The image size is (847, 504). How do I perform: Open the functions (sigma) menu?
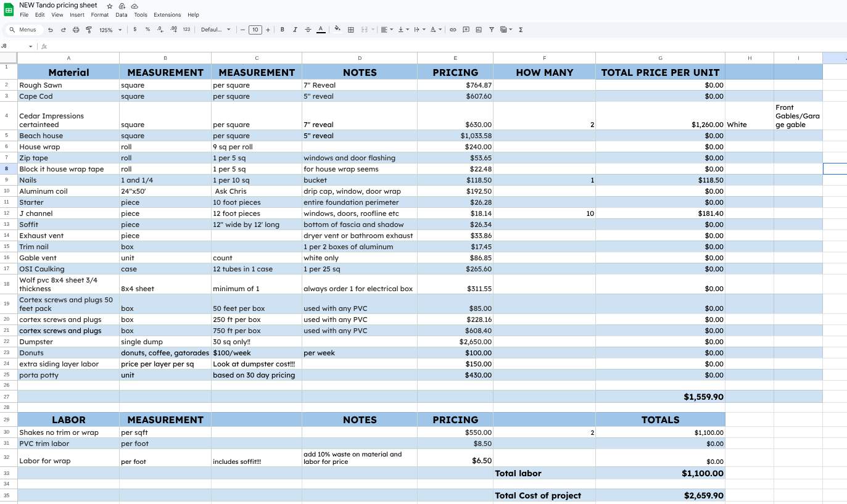tap(521, 30)
